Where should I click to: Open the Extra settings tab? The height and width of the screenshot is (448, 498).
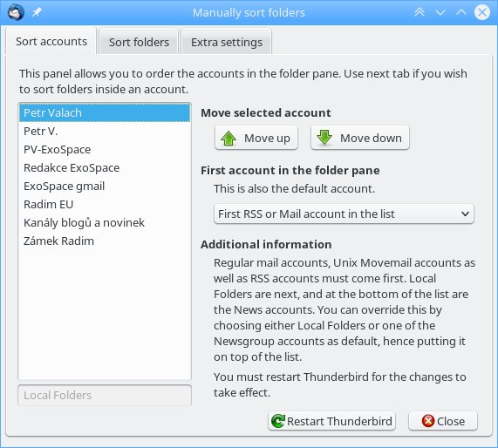point(227,42)
